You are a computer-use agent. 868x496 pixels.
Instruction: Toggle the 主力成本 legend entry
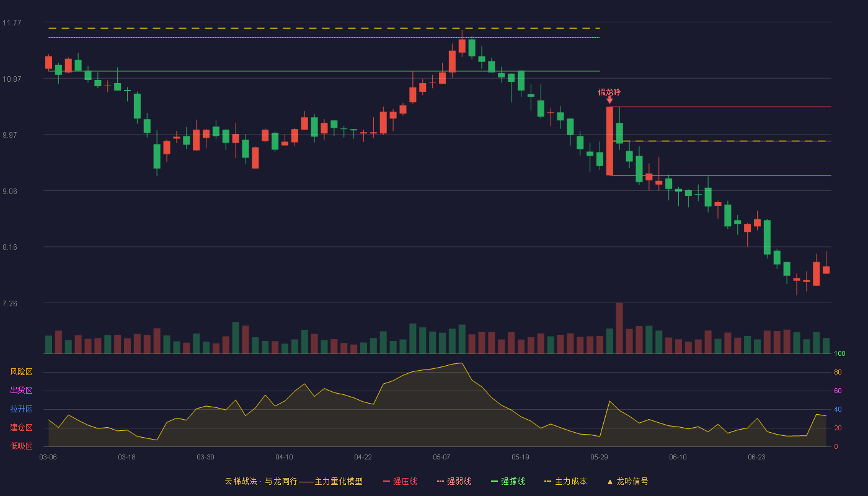[x=565, y=481]
